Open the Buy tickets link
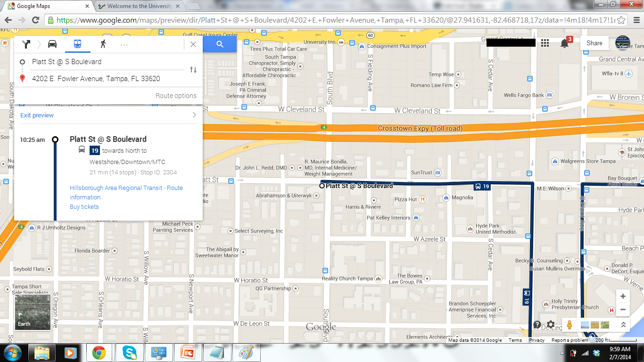 (x=84, y=207)
